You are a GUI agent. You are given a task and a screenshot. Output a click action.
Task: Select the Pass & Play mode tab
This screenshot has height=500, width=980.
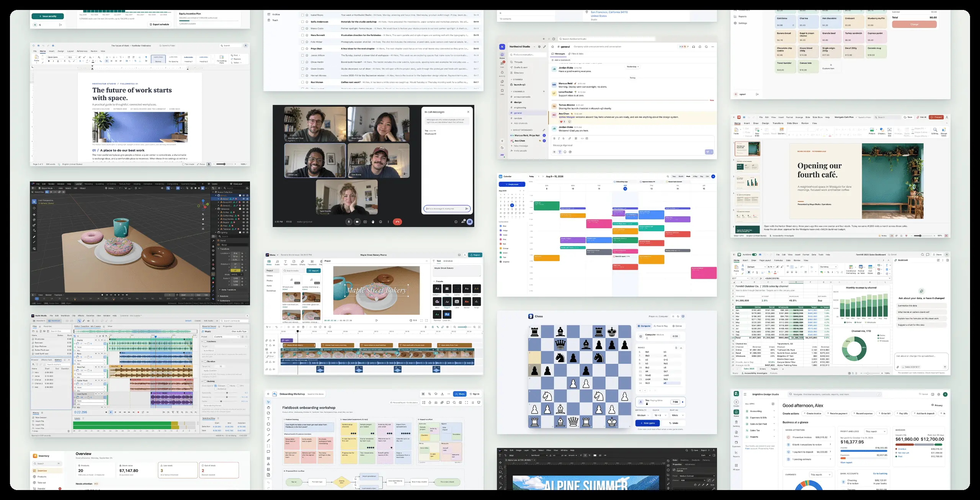[x=661, y=326]
